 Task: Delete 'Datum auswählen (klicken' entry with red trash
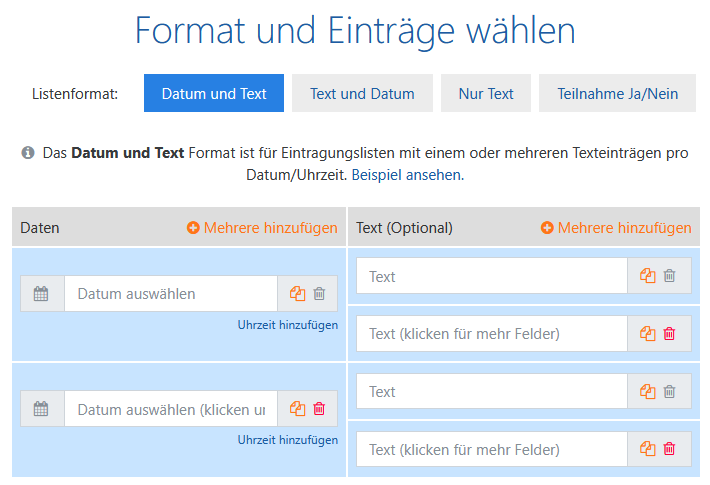pyautogui.click(x=319, y=409)
